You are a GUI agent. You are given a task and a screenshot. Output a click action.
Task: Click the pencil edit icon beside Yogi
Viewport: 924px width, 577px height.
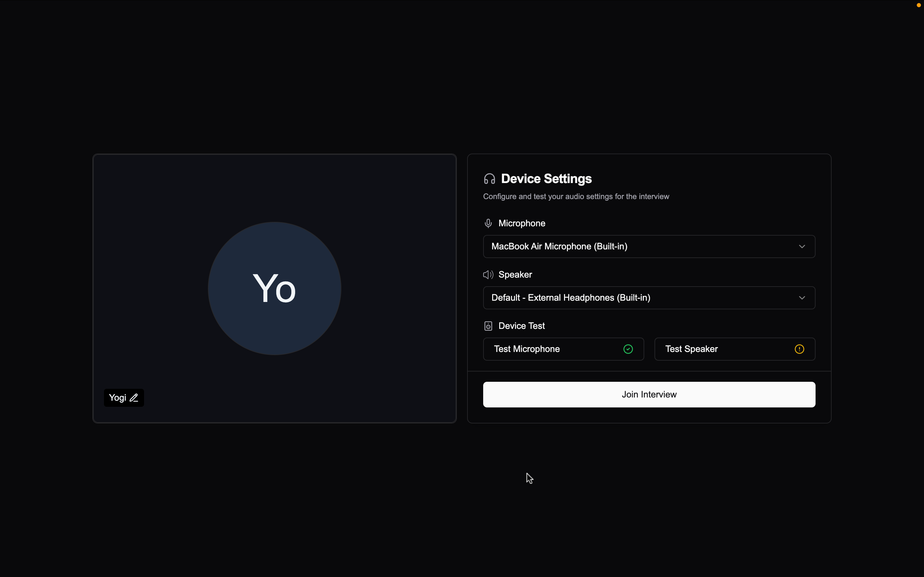tap(134, 397)
